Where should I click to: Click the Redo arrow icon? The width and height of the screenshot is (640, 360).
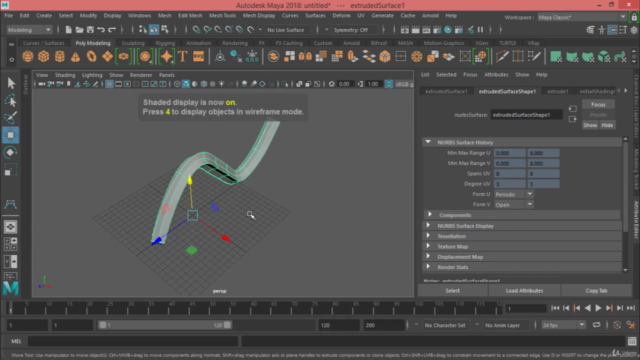pos(111,30)
